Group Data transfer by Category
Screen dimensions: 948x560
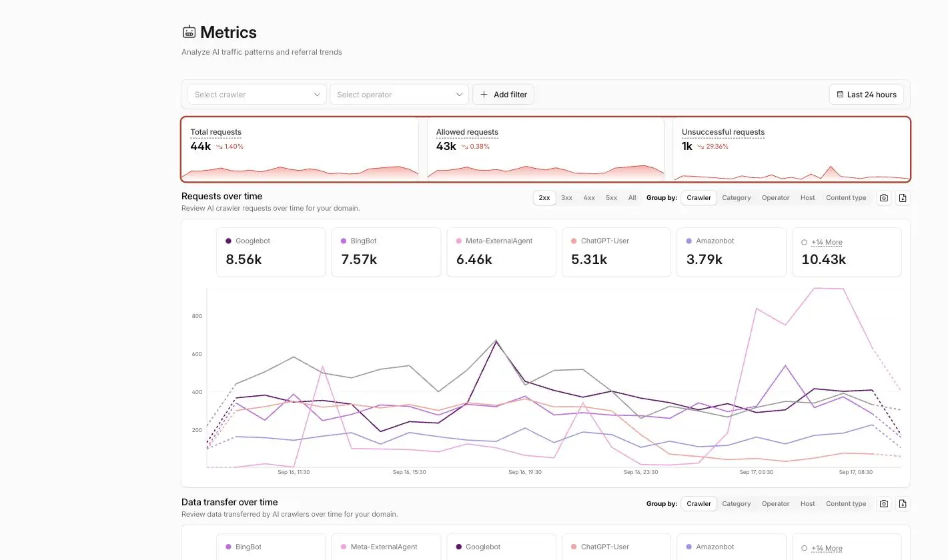(737, 504)
